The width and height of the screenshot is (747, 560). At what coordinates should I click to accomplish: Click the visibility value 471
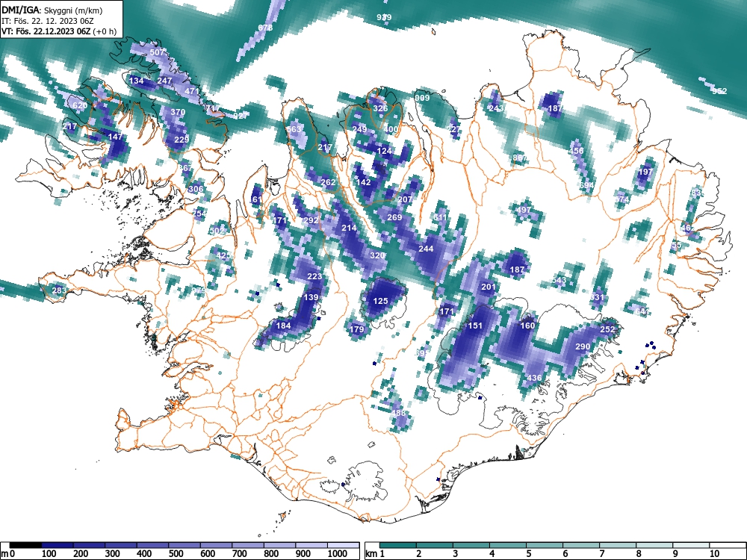click(191, 91)
